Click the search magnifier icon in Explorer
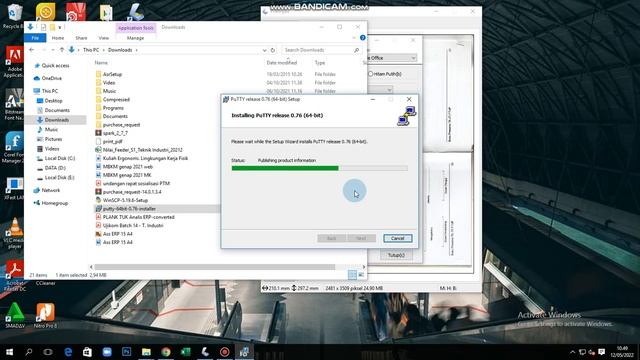Image resolution: width=640 pixels, height=360 pixels. pos(357,50)
